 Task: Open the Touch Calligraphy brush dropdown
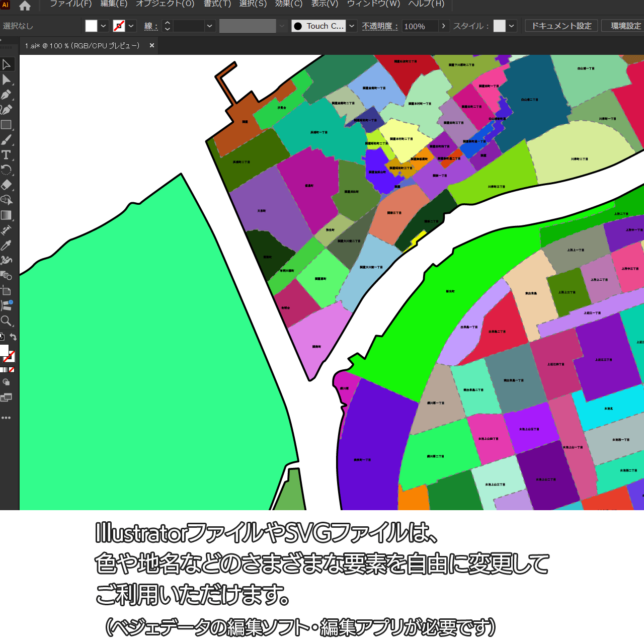coord(352,26)
